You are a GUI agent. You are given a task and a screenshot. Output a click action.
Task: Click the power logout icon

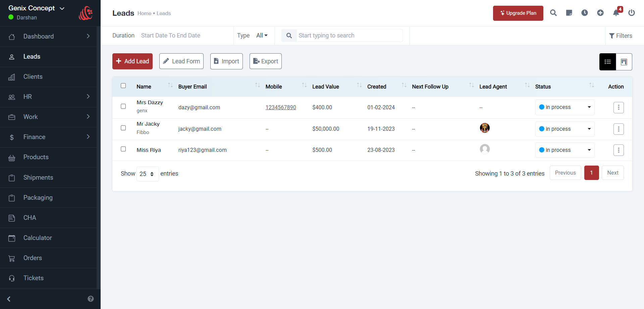[x=632, y=13]
